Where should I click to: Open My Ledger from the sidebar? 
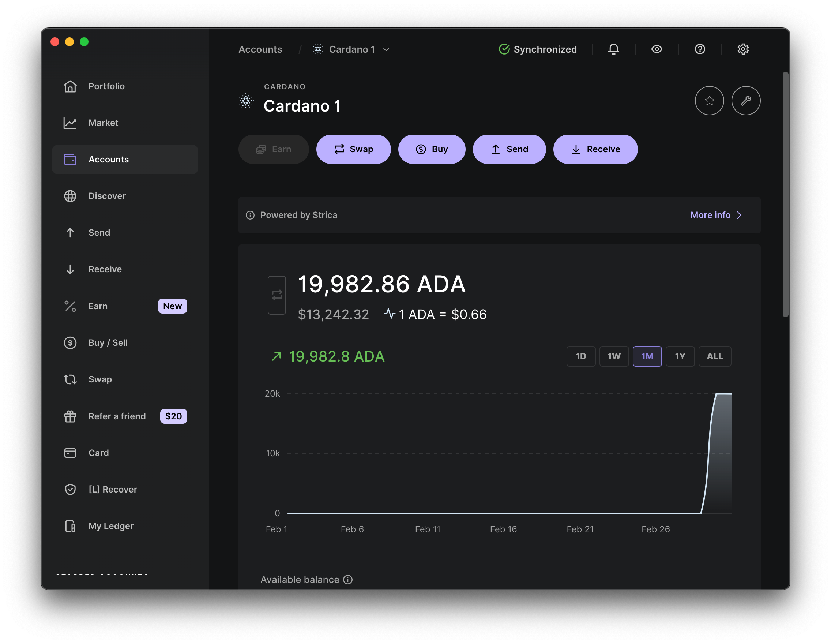pyautogui.click(x=110, y=526)
